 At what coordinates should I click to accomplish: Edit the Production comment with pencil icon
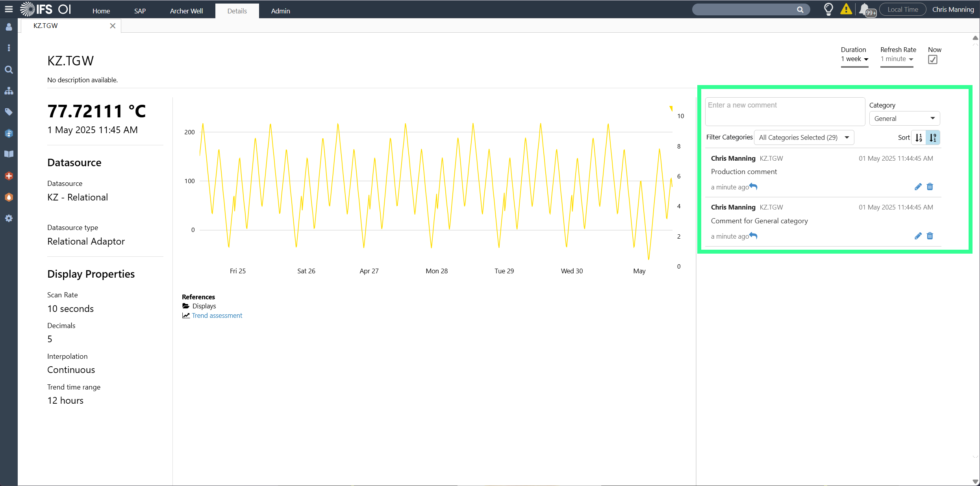tap(918, 187)
